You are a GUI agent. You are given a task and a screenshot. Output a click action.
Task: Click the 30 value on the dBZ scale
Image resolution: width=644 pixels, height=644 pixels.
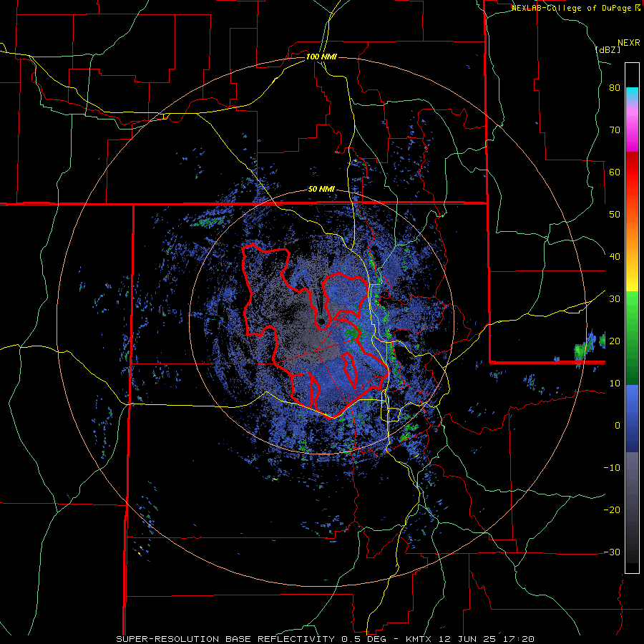(x=615, y=299)
